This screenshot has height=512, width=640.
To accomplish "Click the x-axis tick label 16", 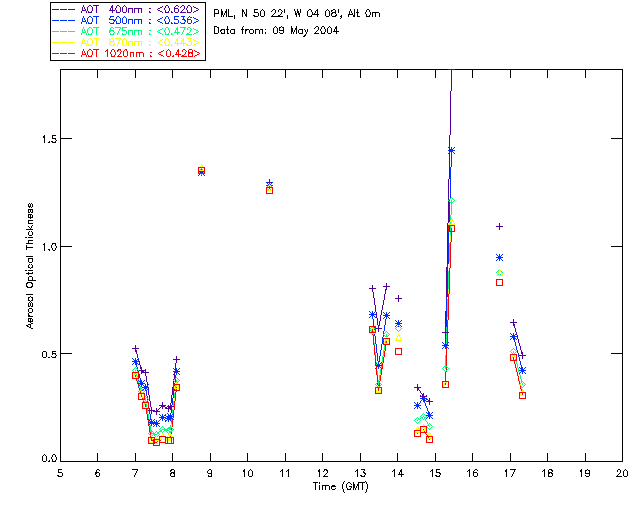I will coord(473,473).
